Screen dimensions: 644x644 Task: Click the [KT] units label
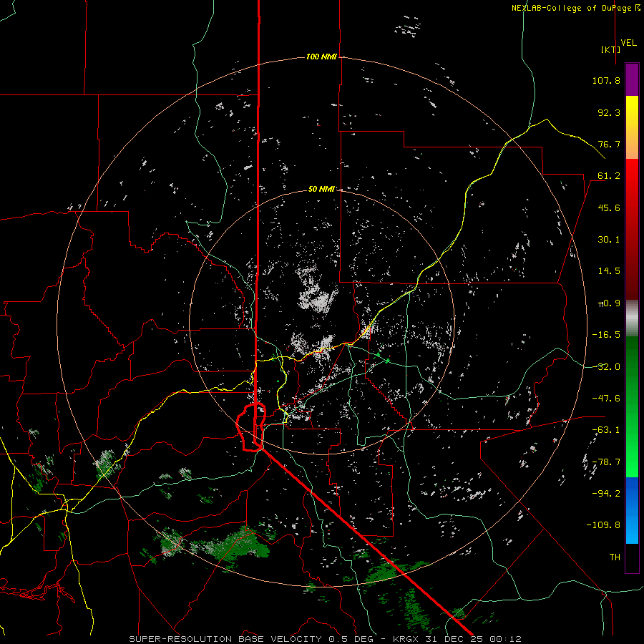[x=611, y=49]
